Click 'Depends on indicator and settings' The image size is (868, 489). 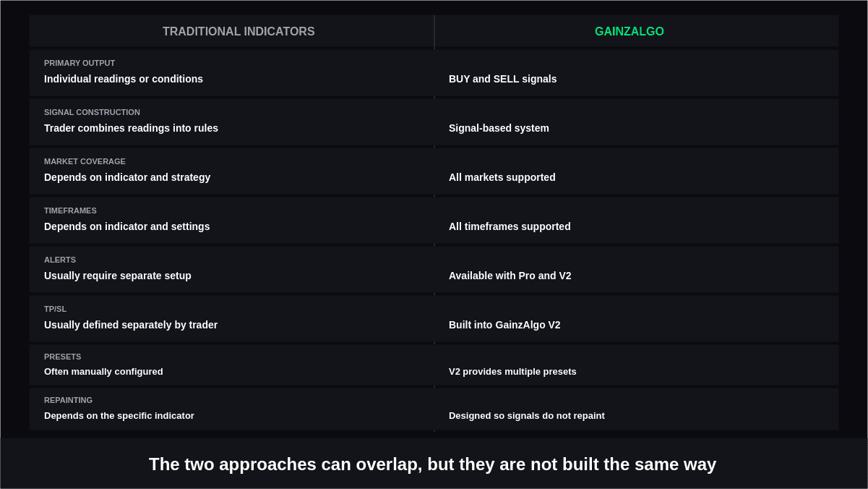tap(127, 226)
